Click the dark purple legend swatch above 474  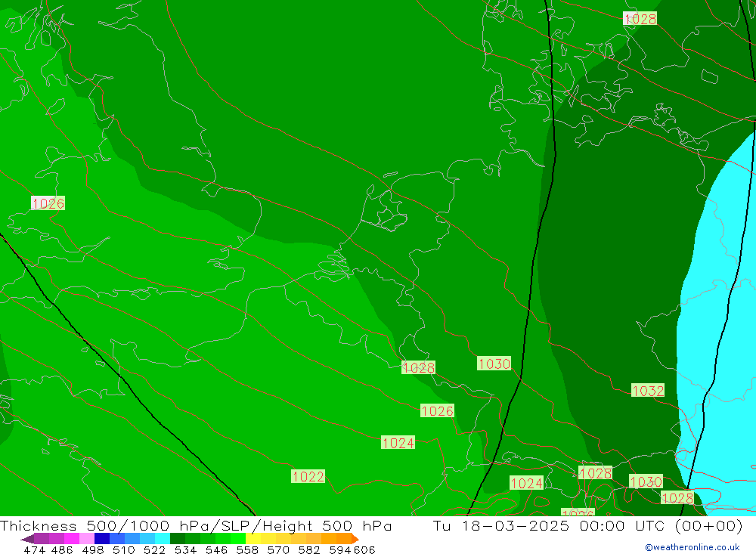42,539
